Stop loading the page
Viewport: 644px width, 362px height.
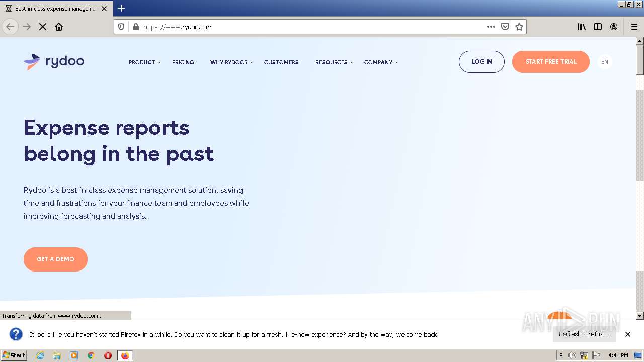[x=43, y=27]
